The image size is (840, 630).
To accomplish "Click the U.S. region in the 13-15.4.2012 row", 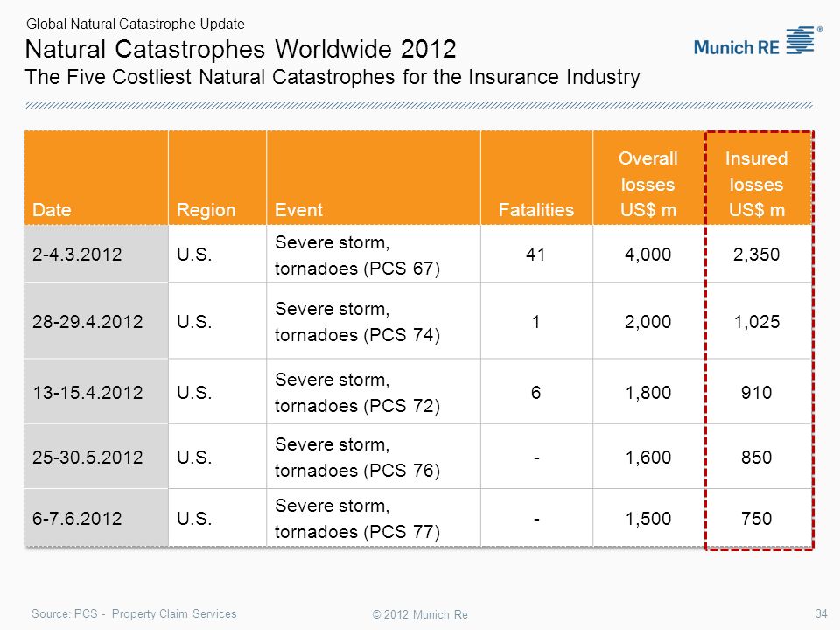I will pyautogui.click(x=194, y=392).
